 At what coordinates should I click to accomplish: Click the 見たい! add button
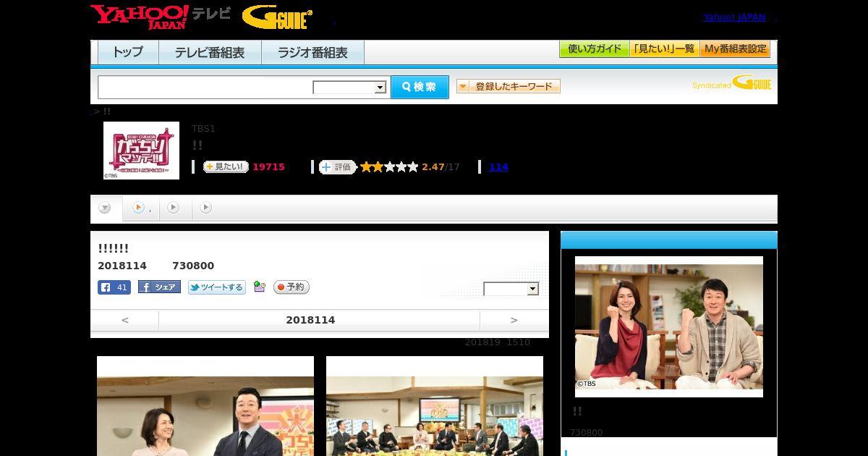point(226,167)
